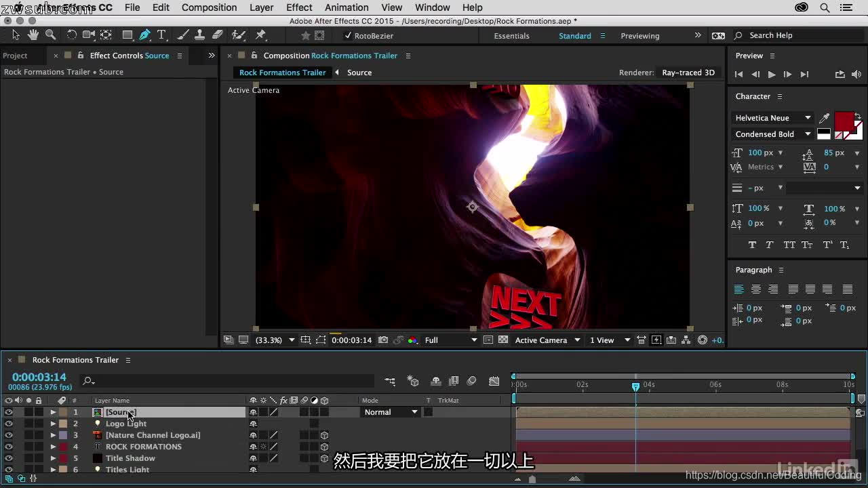Select the Hand tool
The image size is (868, 488).
pyautogui.click(x=33, y=35)
